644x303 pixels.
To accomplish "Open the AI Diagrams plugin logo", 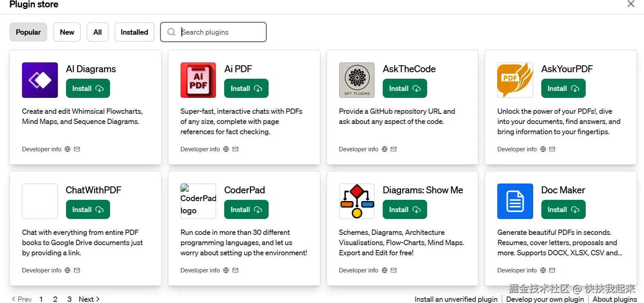I will (40, 80).
